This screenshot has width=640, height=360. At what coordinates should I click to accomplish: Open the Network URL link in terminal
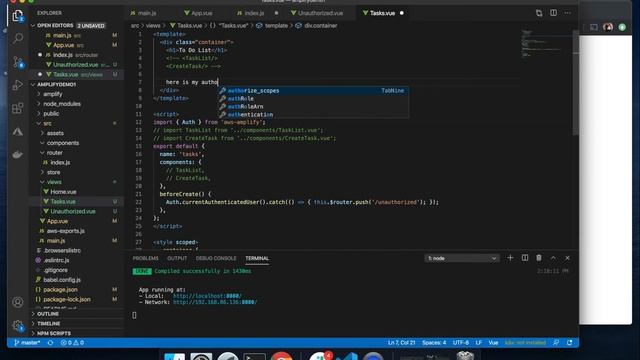coord(215,302)
